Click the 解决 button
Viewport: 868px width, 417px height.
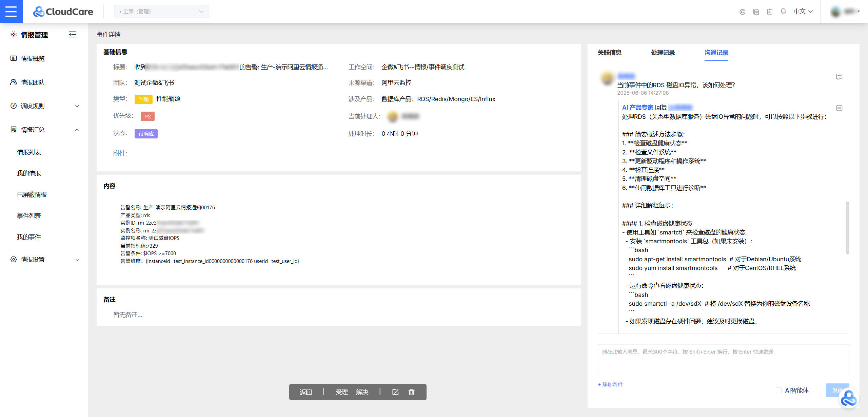362,392
